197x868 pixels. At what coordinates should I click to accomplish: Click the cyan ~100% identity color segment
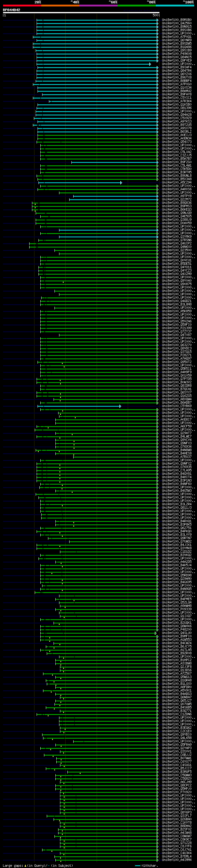pyautogui.click(x=175, y=6)
